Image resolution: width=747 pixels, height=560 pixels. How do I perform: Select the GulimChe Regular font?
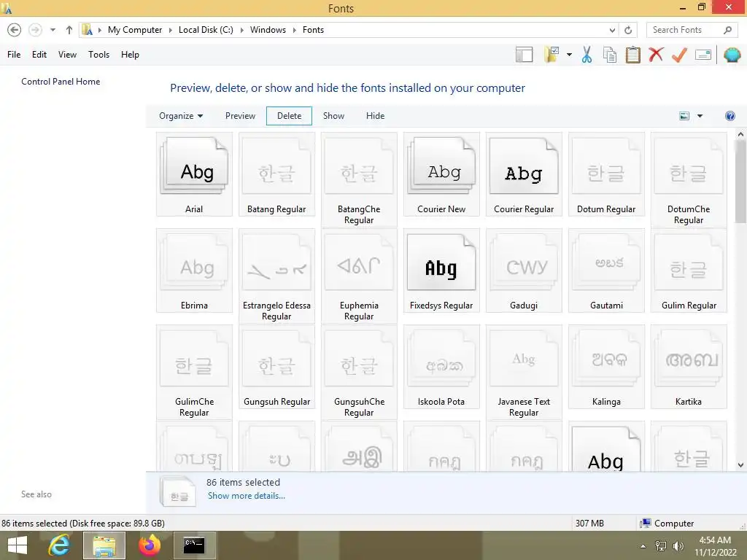coord(194,372)
